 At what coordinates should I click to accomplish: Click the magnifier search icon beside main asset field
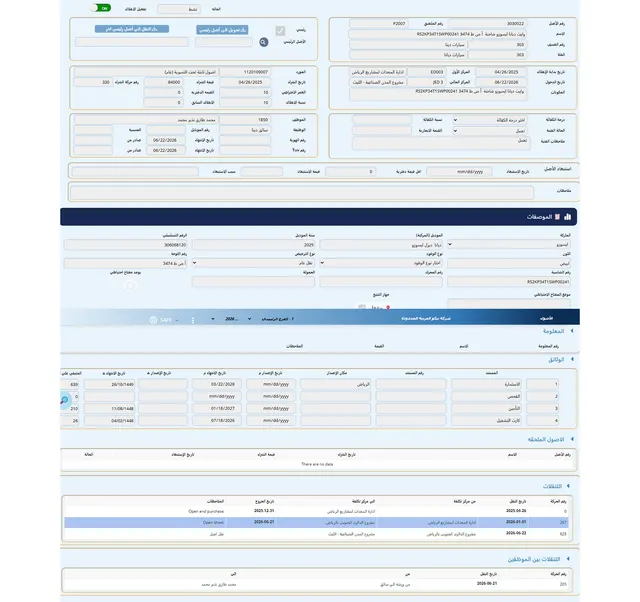click(264, 42)
